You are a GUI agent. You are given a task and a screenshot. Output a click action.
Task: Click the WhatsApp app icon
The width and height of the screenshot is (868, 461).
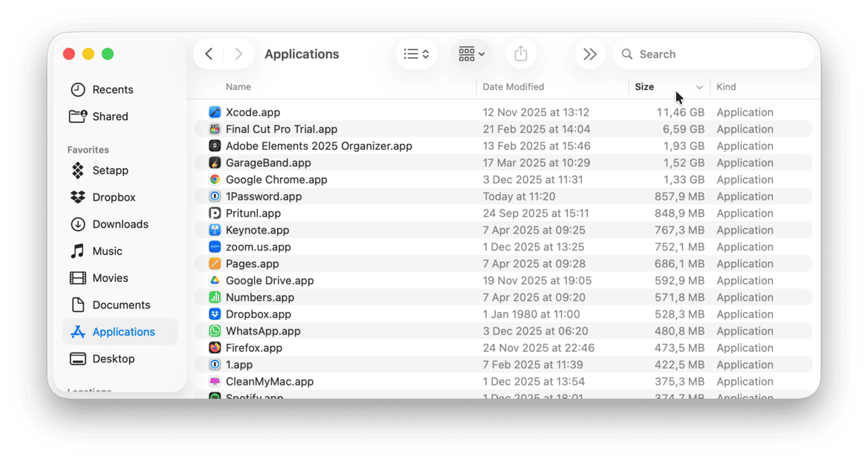point(215,331)
